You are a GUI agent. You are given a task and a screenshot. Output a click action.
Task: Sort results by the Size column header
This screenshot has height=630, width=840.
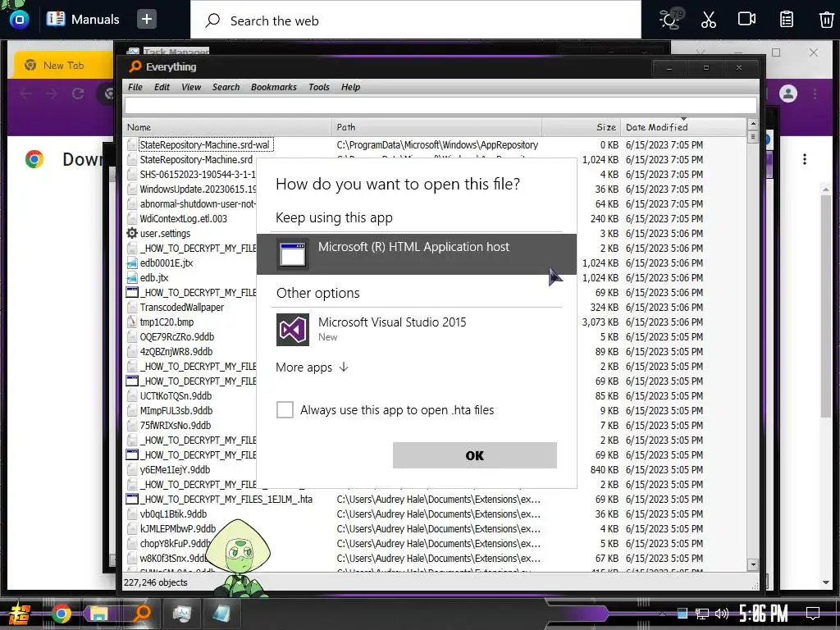(582, 127)
